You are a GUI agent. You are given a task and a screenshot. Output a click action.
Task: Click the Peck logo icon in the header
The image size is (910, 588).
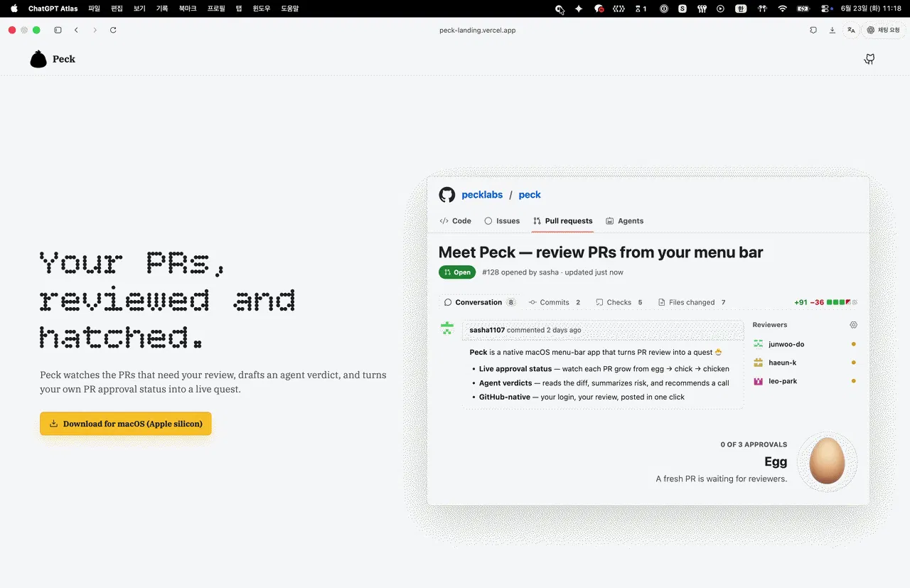(38, 59)
